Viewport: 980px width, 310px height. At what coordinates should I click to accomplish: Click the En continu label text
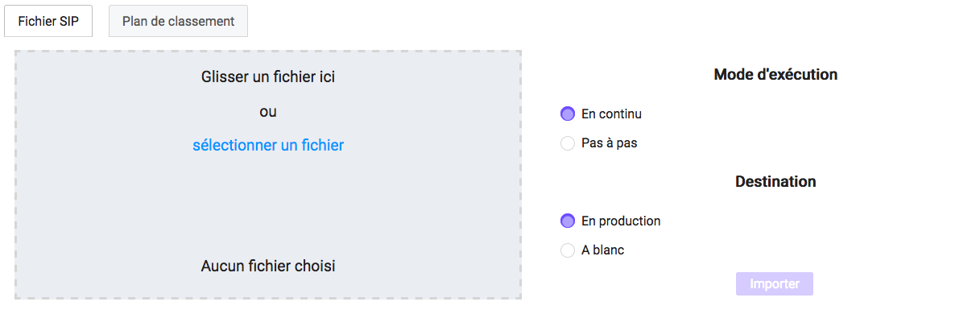[x=611, y=114]
